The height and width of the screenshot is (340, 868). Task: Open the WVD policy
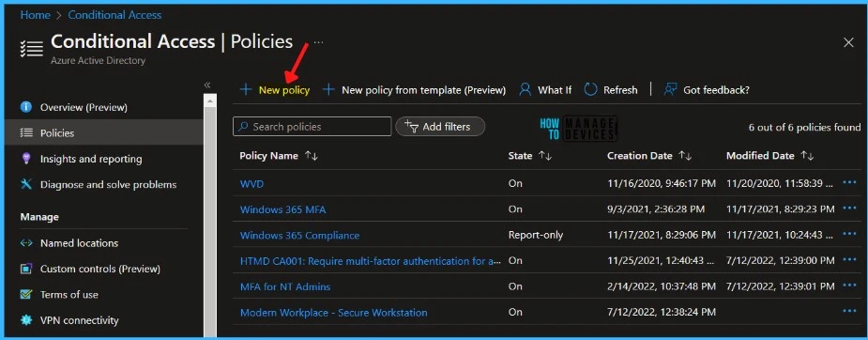(x=251, y=184)
